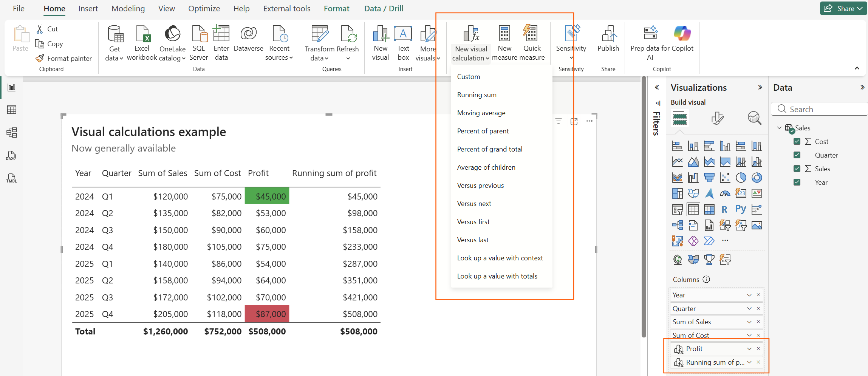
Task: Click the Data pane Search field
Action: [x=819, y=109]
